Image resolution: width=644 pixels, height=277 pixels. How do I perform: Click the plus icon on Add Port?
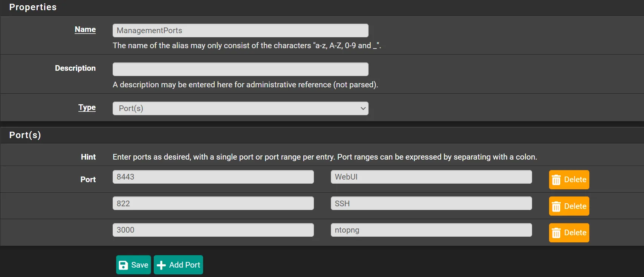point(161,265)
